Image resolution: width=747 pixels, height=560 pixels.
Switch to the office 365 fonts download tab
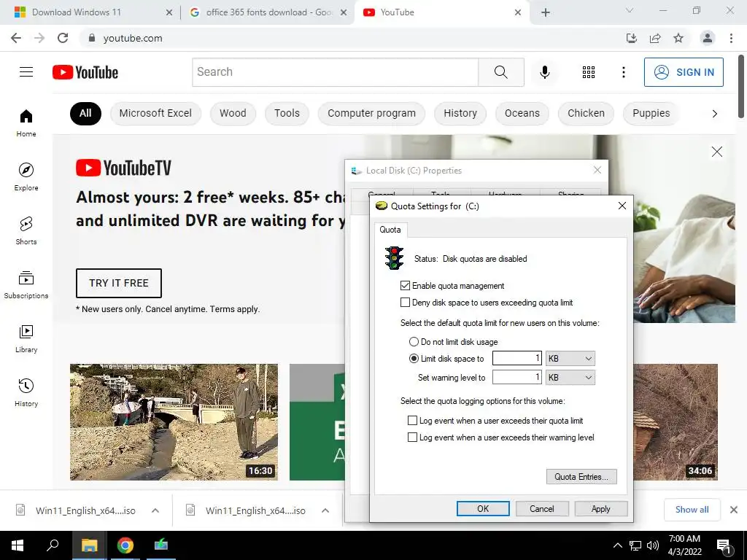tap(269, 12)
